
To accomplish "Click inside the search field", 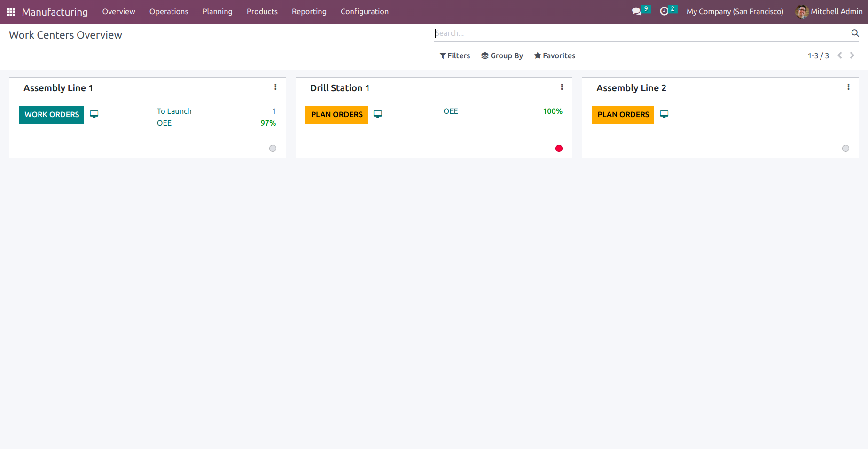I will pyautogui.click(x=564, y=33).
